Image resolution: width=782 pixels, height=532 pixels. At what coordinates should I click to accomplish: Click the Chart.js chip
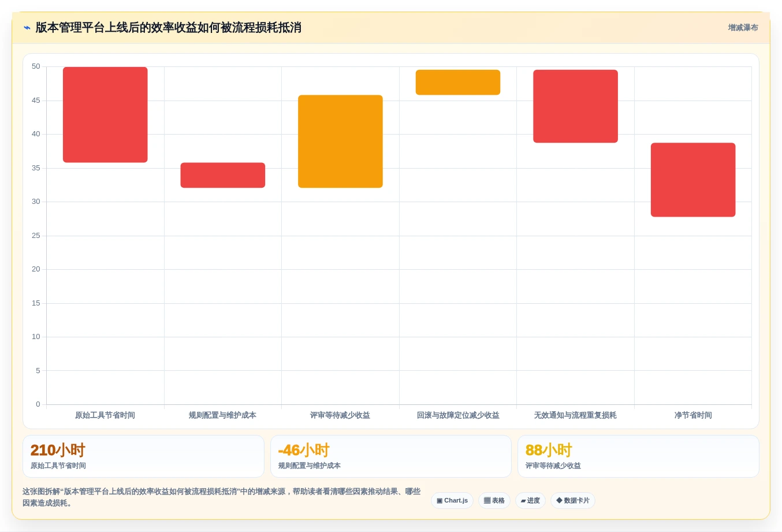452,500
